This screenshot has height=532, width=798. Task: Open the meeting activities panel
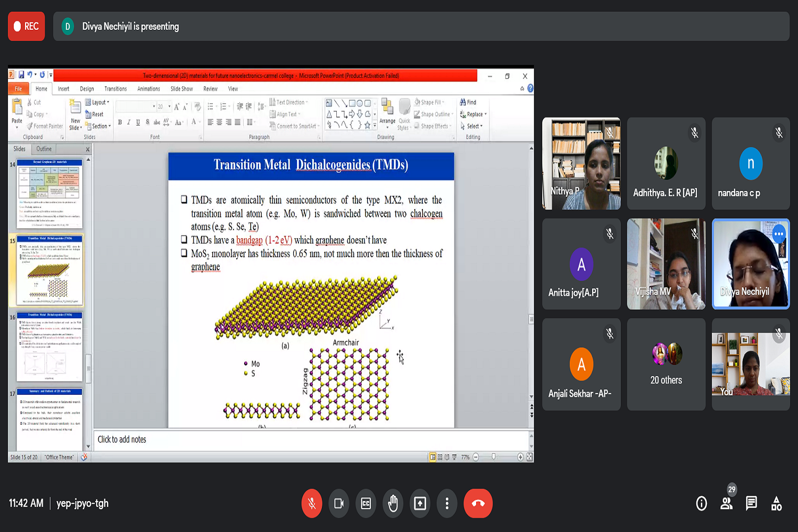776,503
